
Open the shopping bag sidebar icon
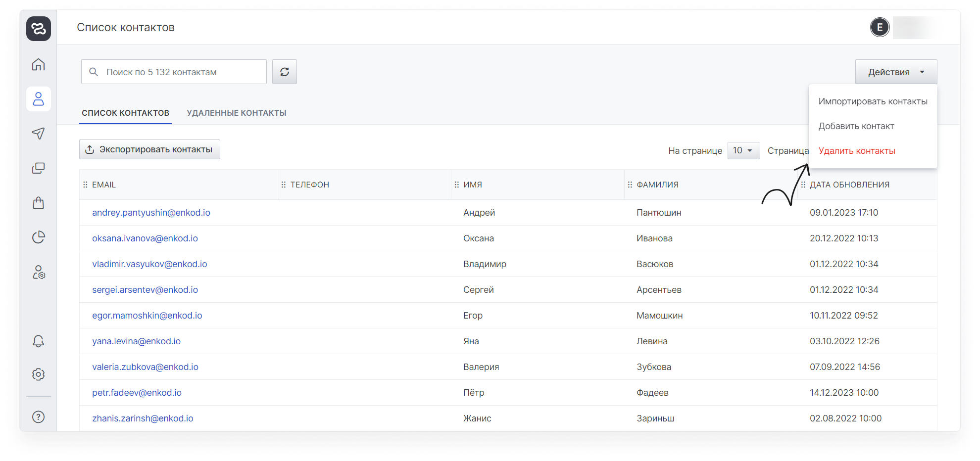[39, 203]
